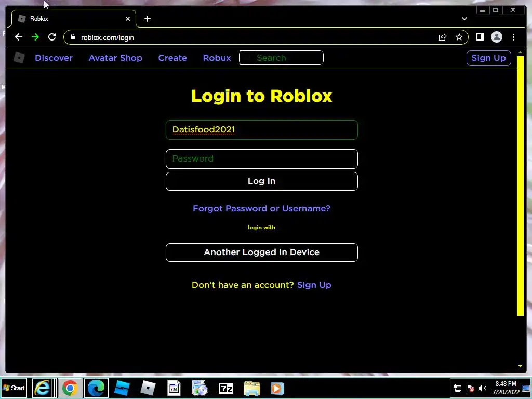Expand the tab search chevron
The image size is (532, 399).
(464, 19)
